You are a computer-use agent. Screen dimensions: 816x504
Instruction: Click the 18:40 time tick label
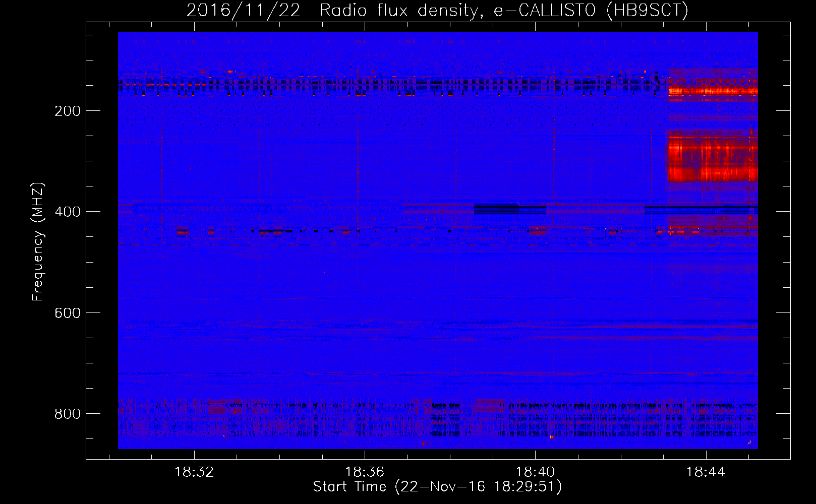535,472
